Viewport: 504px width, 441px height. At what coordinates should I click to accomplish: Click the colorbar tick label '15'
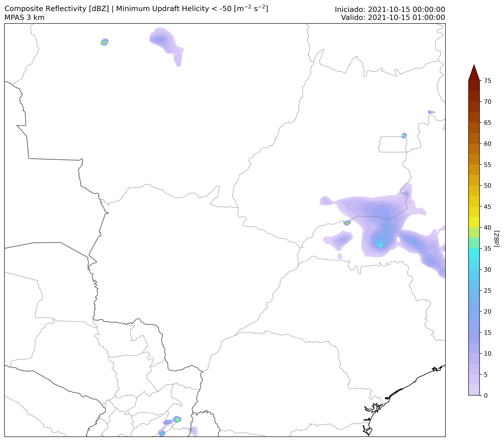pyautogui.click(x=488, y=332)
